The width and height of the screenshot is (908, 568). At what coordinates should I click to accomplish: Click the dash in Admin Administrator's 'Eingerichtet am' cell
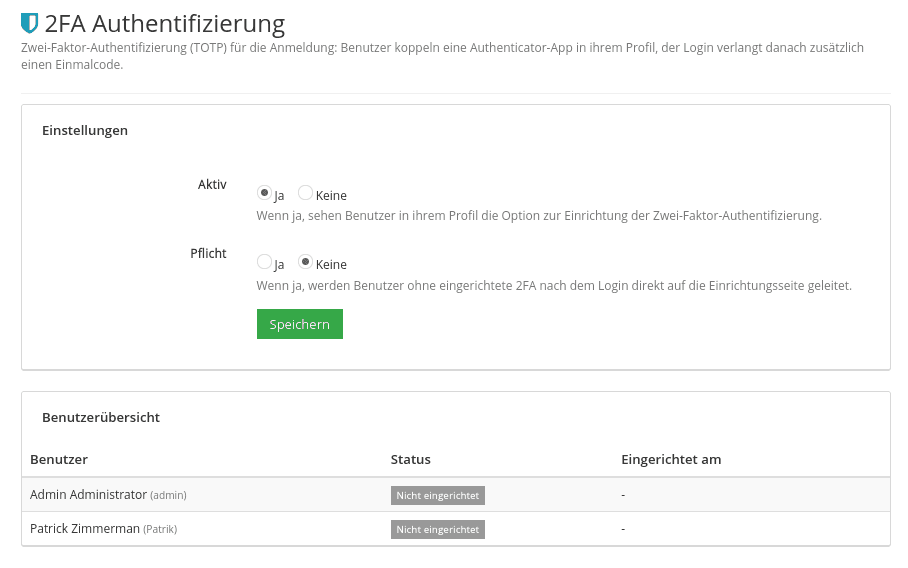point(623,495)
